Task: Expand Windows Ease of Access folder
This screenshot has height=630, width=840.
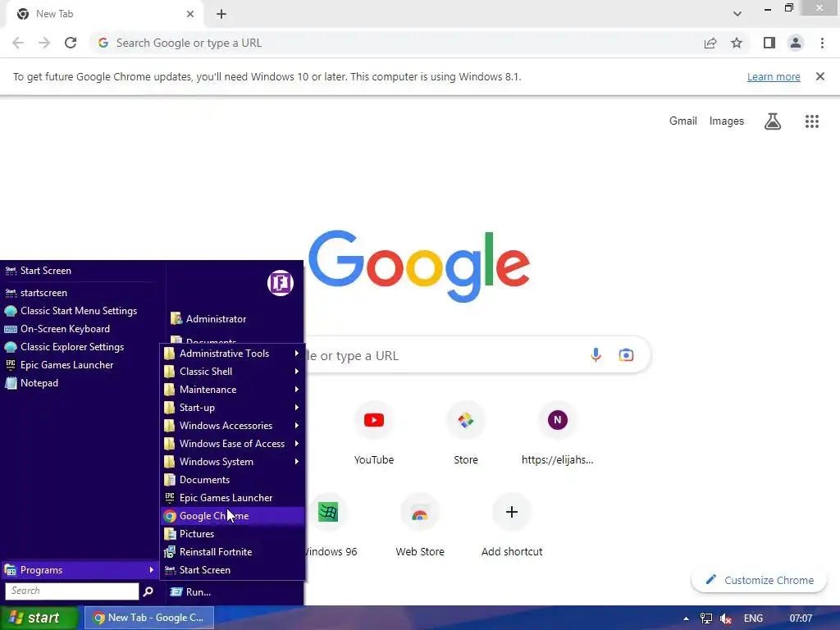Action: [x=232, y=444]
